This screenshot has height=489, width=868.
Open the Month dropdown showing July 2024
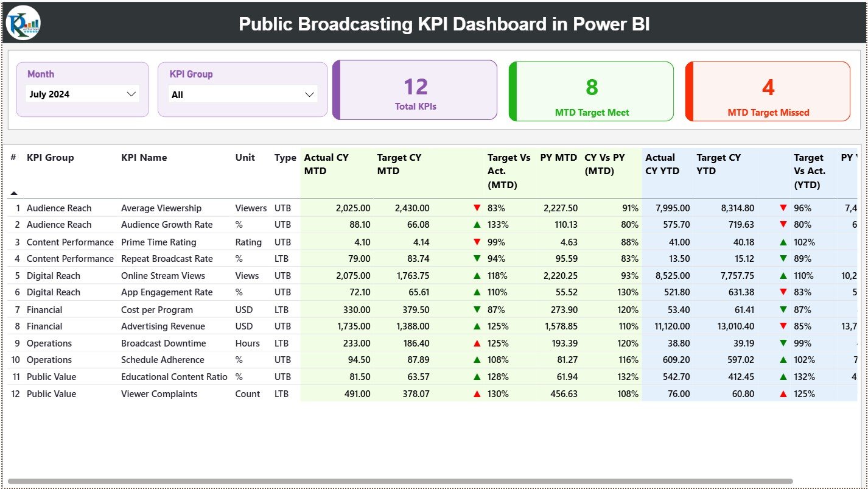(x=83, y=94)
